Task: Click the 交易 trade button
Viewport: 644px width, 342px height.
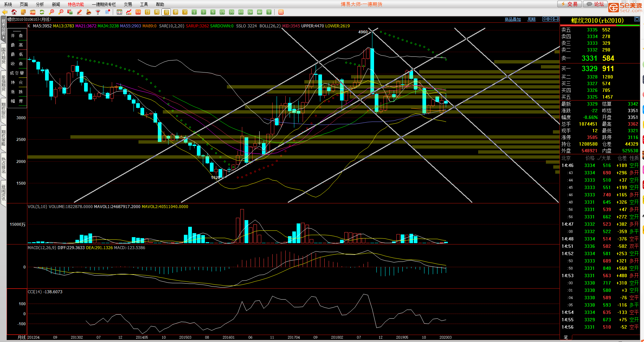Action: [570, 4]
